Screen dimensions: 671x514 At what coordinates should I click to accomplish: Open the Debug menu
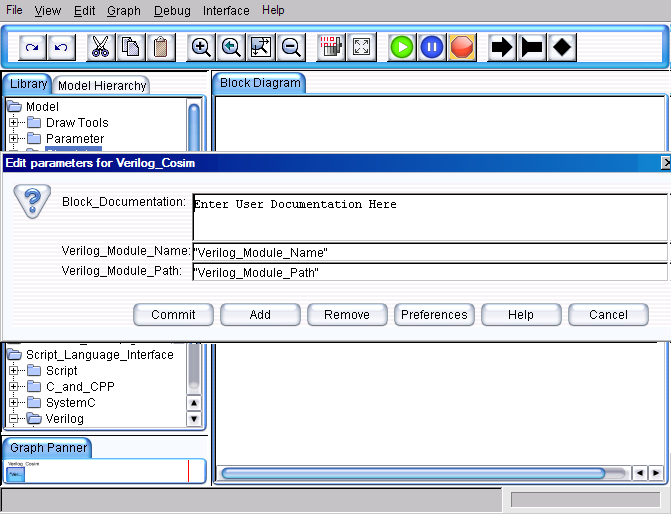pyautogui.click(x=172, y=10)
